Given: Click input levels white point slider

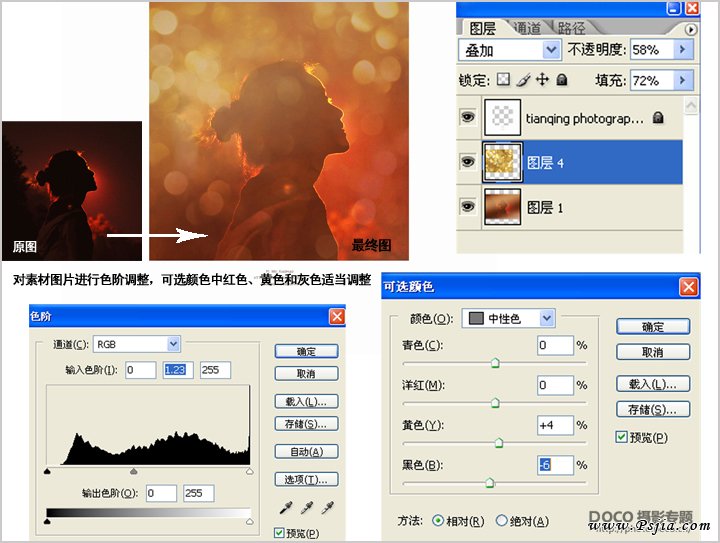Looking at the screenshot, I should coord(249,471).
